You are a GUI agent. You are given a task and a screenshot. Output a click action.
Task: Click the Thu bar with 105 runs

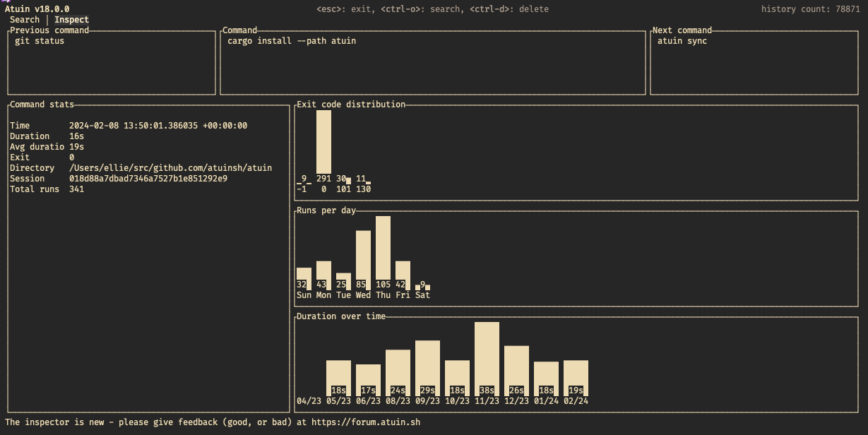[x=383, y=253]
